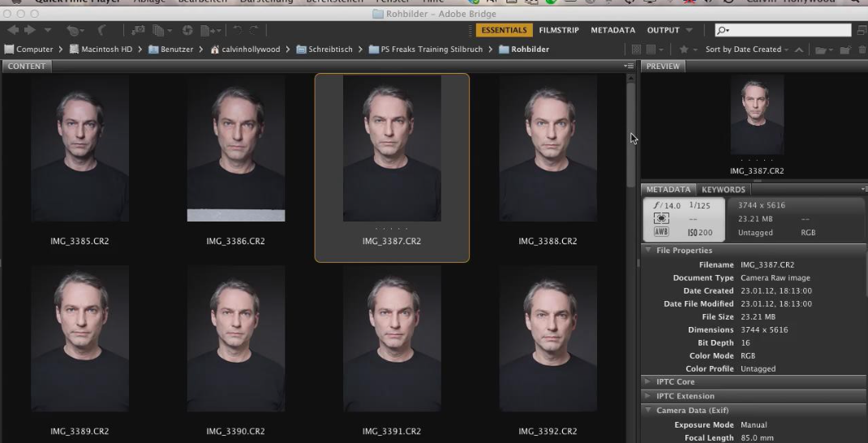Open the workspace switcher dropdown arrow
The image size is (868, 443).
tap(690, 30)
